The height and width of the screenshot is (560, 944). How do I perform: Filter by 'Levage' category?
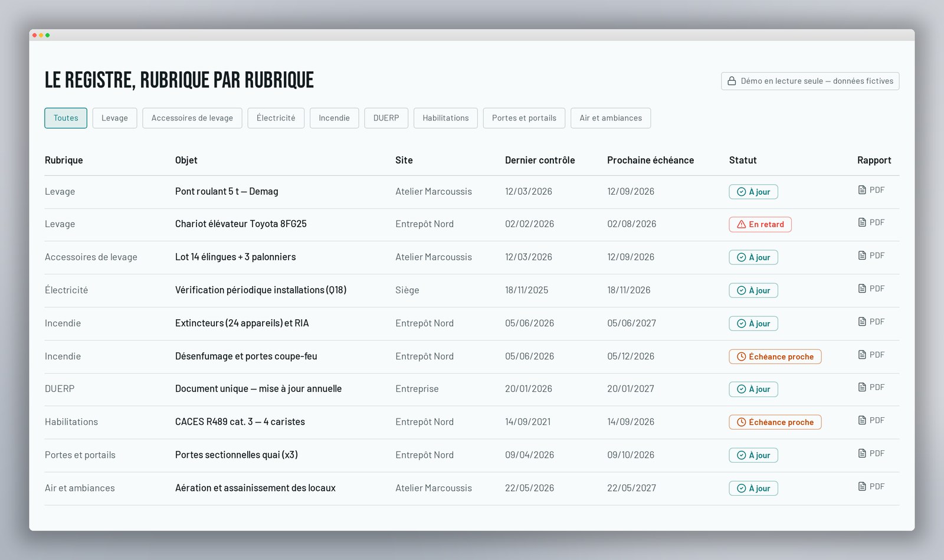[114, 118]
